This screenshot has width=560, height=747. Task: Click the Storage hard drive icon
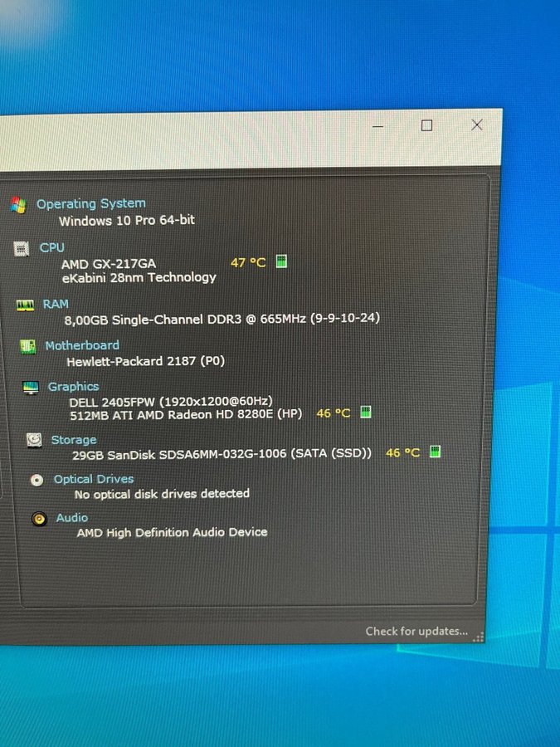pos(34,440)
